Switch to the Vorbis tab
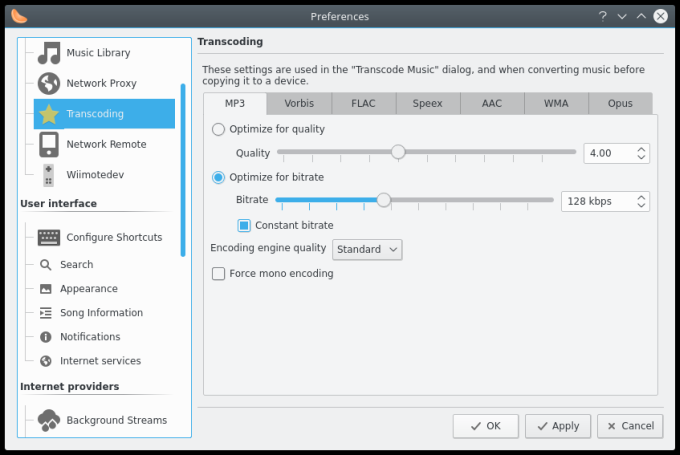This screenshot has height=455, width=680. [299, 103]
